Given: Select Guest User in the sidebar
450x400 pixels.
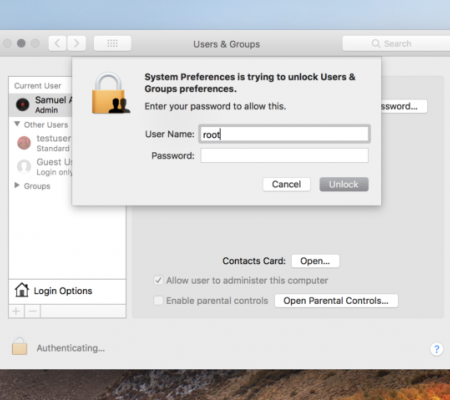Looking at the screenshot, I should coord(40,166).
